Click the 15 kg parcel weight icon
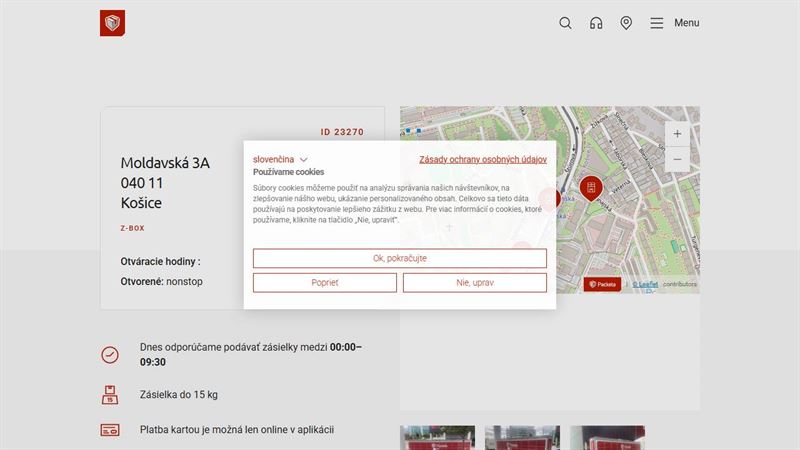This screenshot has height=450, width=800. pos(110,395)
